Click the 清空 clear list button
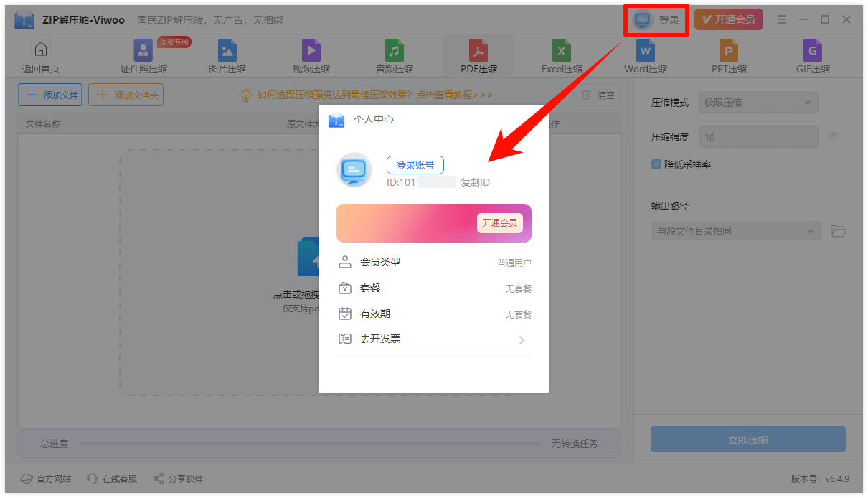Viewport: 868px width, 498px height. [598, 95]
